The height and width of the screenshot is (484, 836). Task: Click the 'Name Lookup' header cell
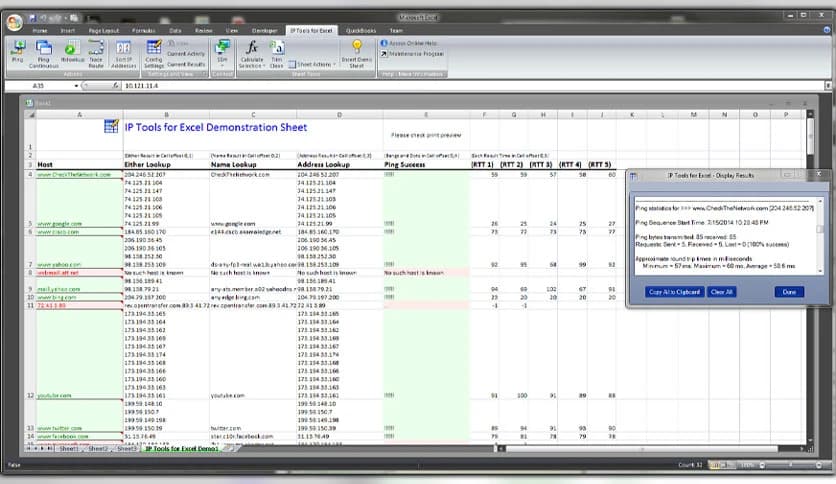[x=253, y=165]
